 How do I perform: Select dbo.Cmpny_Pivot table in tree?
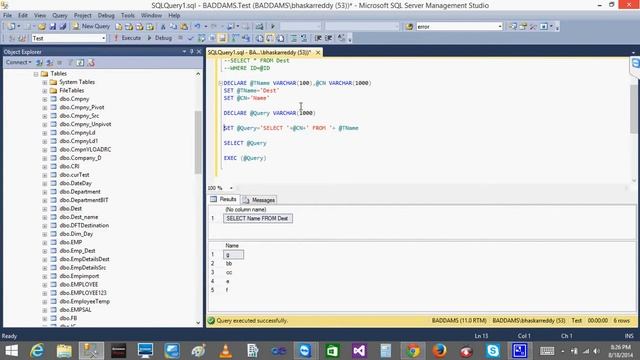[82, 107]
